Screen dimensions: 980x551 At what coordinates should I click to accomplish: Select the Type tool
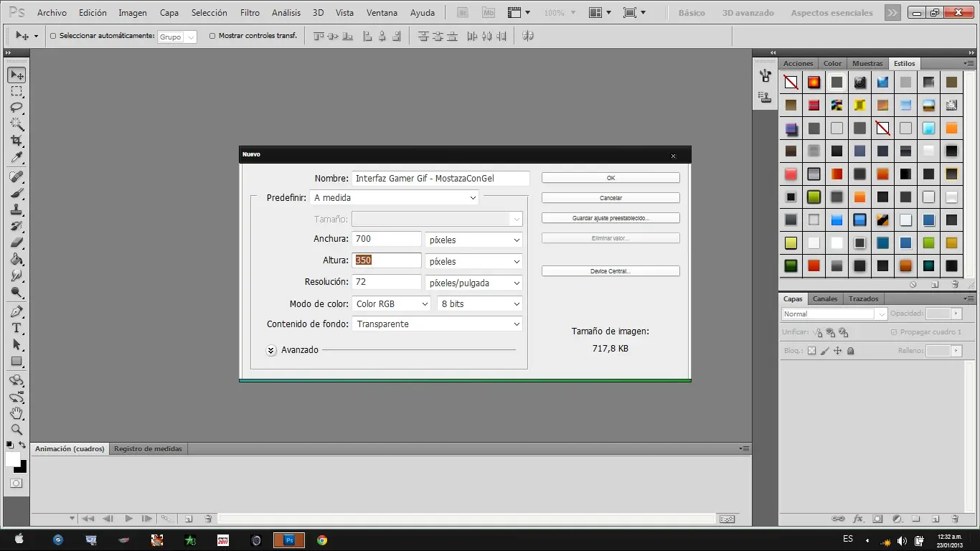(17, 328)
